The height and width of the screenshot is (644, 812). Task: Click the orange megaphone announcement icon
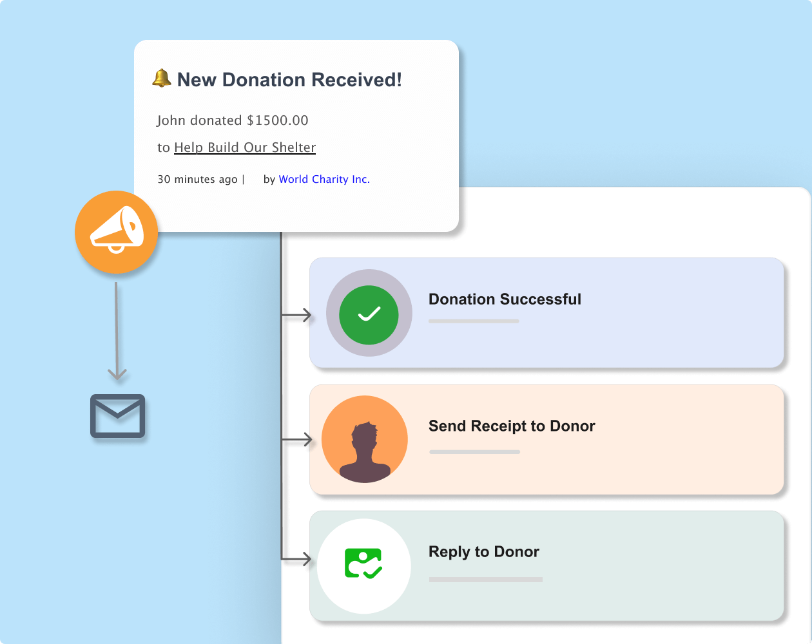[117, 232]
